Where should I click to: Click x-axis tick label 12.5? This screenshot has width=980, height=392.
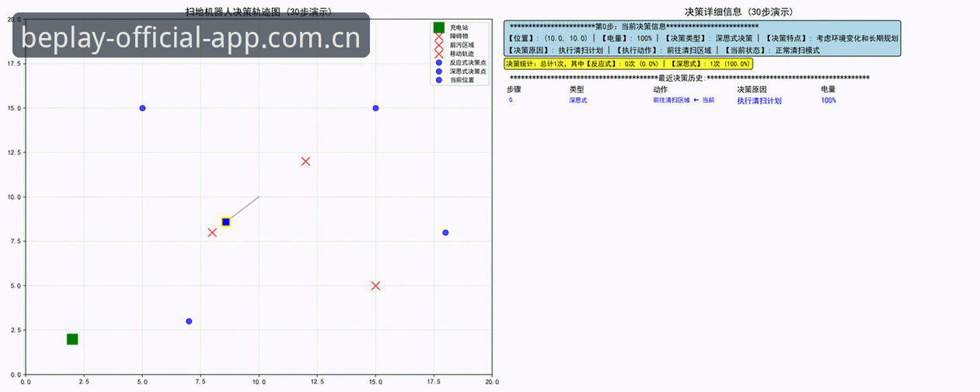coord(317,382)
